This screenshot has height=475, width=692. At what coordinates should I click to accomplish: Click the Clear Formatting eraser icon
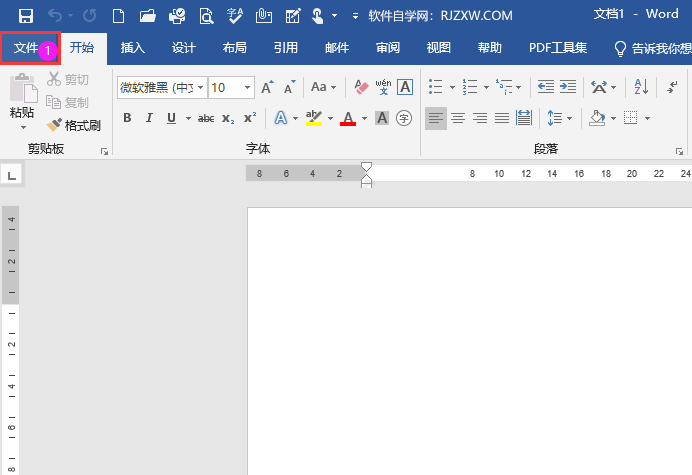pos(362,88)
